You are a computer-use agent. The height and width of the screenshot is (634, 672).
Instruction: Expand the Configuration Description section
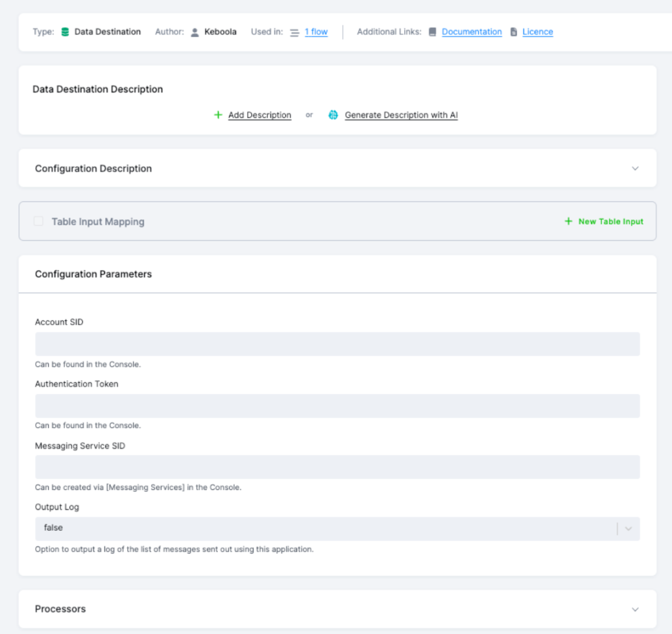[635, 167]
